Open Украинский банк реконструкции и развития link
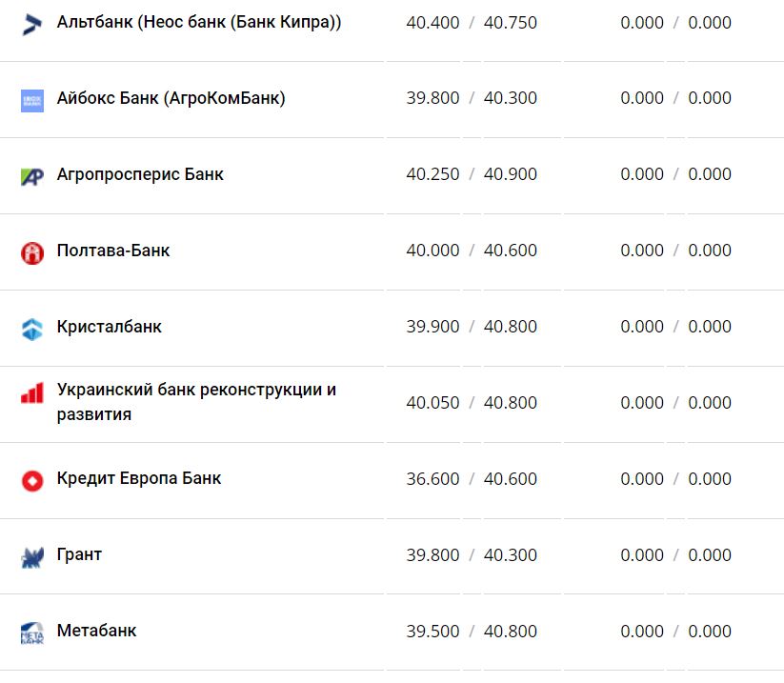 [196, 391]
